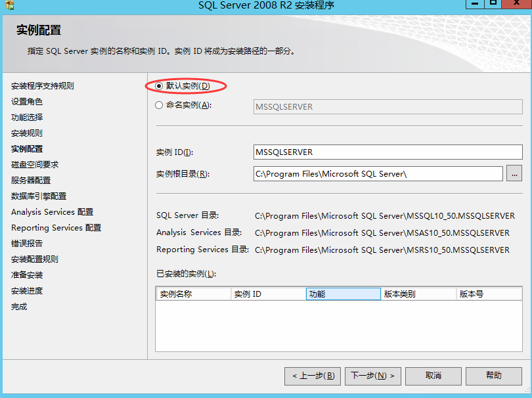The width and height of the screenshot is (532, 398).
Task: Click the SQL Server 目录 path text
Action: 385,216
